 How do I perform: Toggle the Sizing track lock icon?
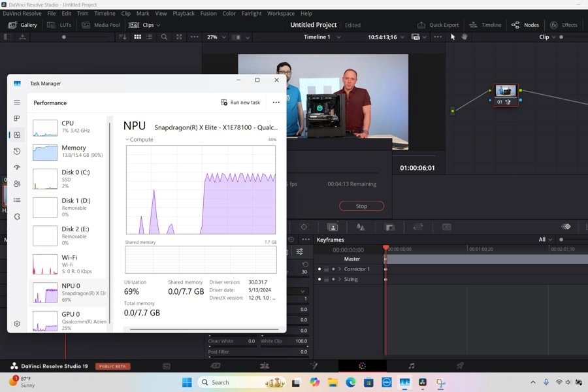click(327, 279)
